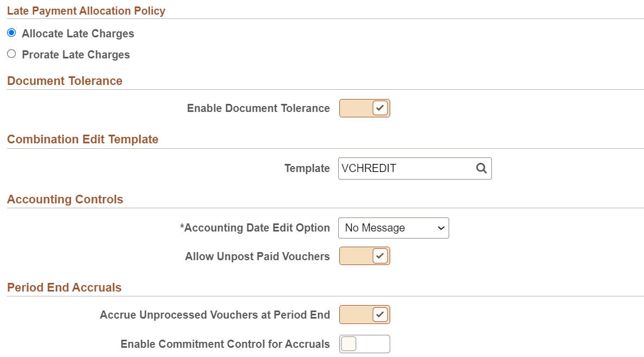Click the Accounting Controls heading
Viewport: 644px width, 357px height.
click(x=65, y=199)
